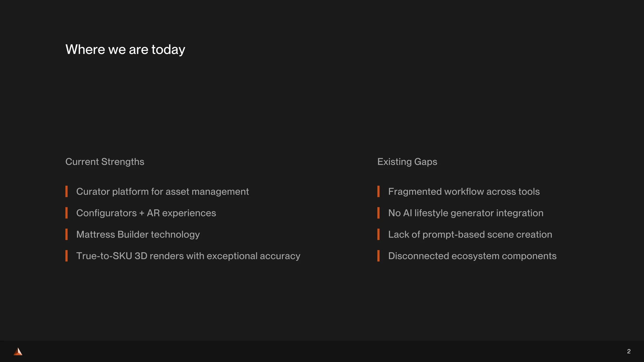Viewport: 644px width, 362px height.
Task: Select 'Mattress Builder technology' line
Action: click(138, 235)
